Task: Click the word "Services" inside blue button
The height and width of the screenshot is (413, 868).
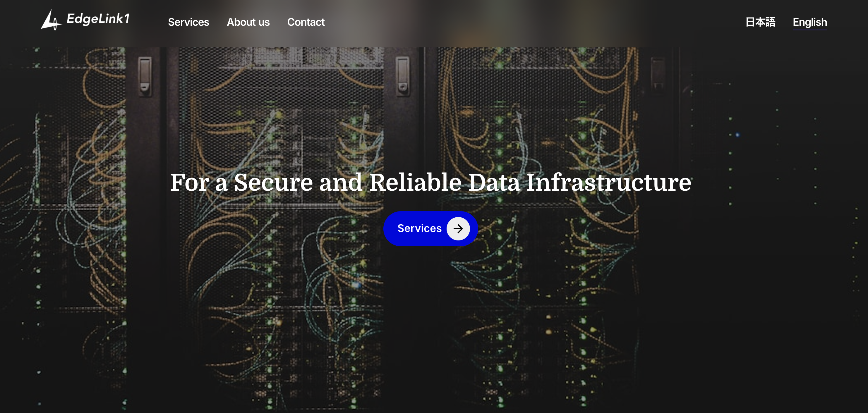Action: (x=419, y=228)
